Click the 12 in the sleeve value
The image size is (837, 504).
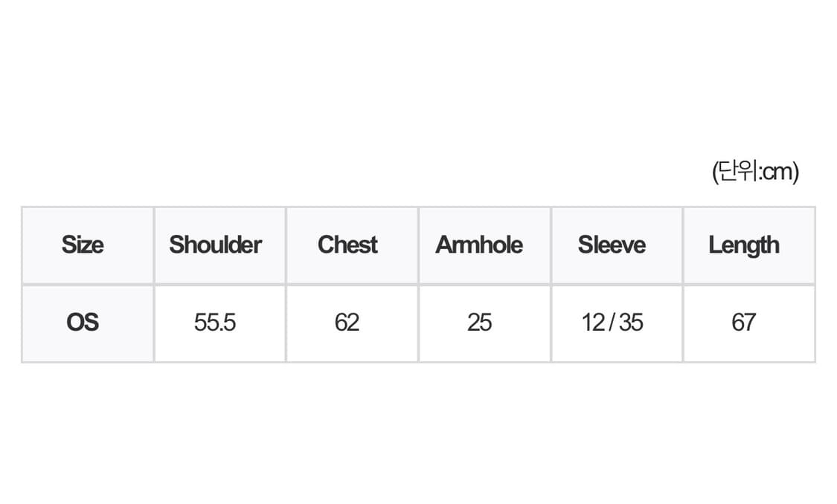tap(594, 323)
